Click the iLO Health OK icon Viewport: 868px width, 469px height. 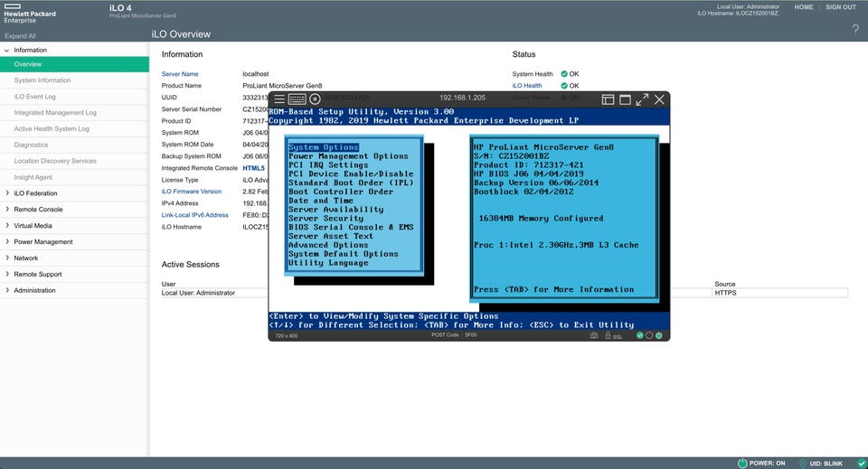coord(564,86)
